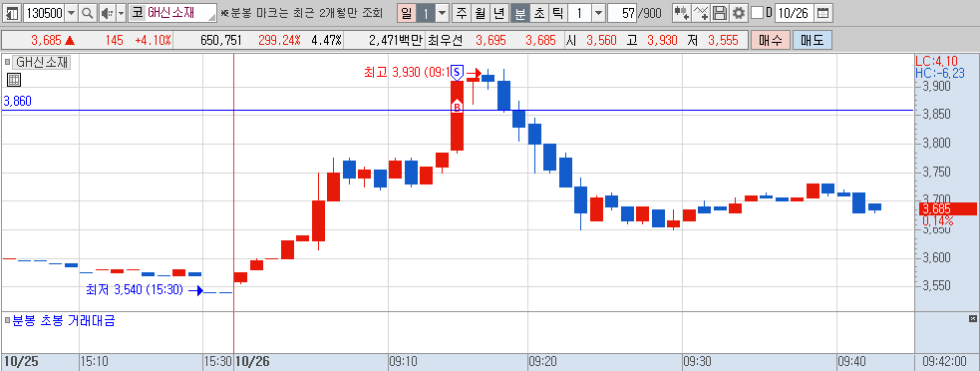Open chart settings gear
Viewport: 980px width, 371px height.
click(x=739, y=13)
